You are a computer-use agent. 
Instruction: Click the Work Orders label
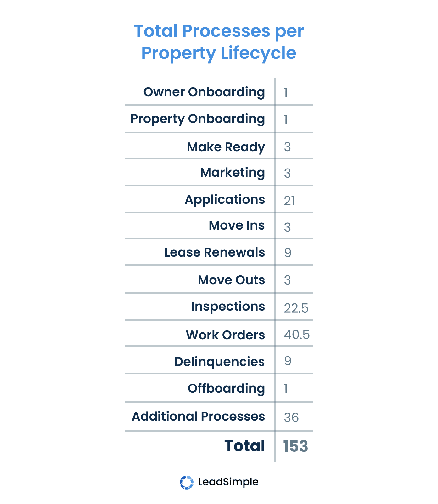[x=225, y=335]
